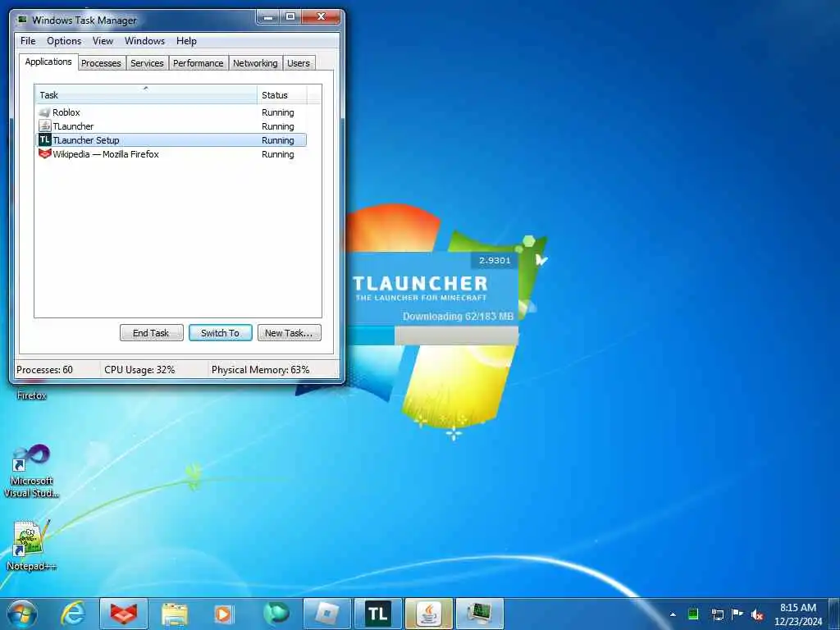
Task: Click the Switch To button
Action: click(x=220, y=333)
